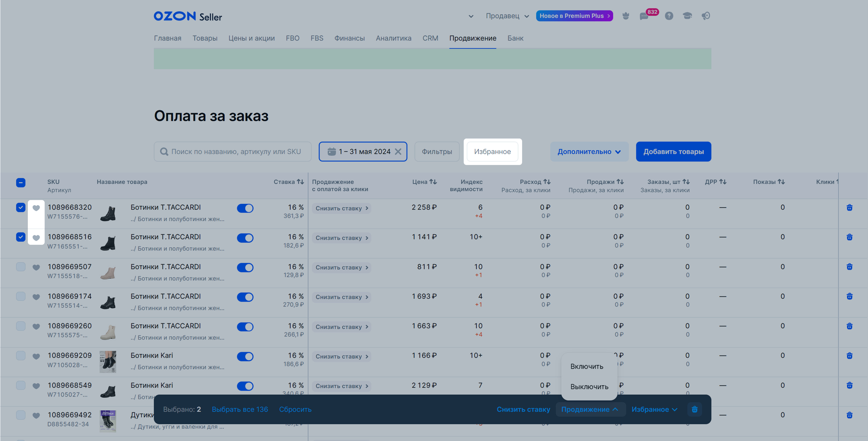Image resolution: width=868 pixels, height=441 pixels.
Task: Check the checkbox for SKU 1089669174
Action: pyautogui.click(x=21, y=296)
